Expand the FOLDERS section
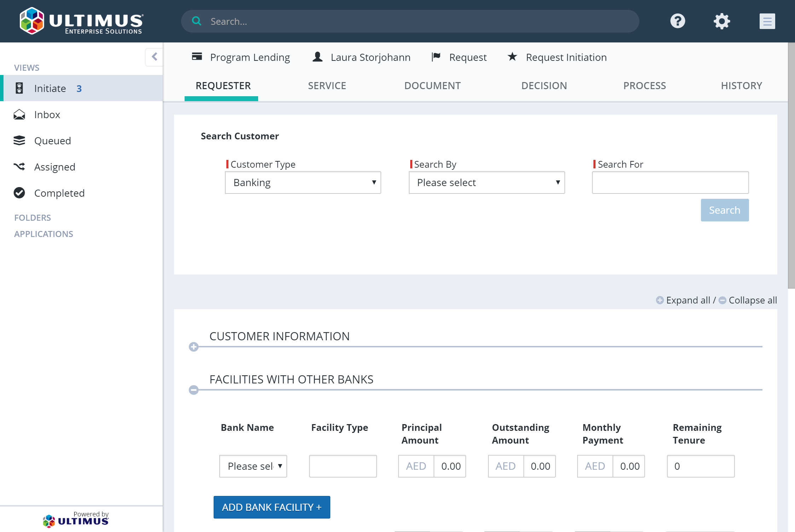 [33, 218]
